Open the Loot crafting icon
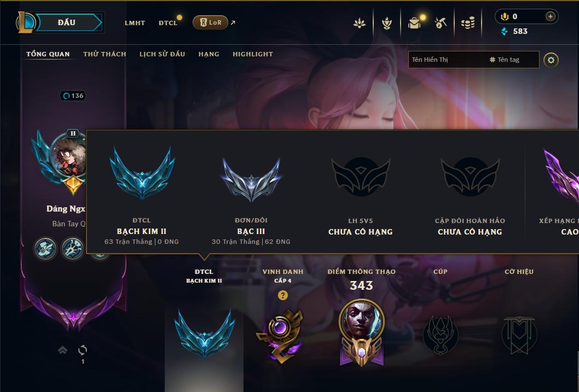The image size is (579, 392). 440,23
